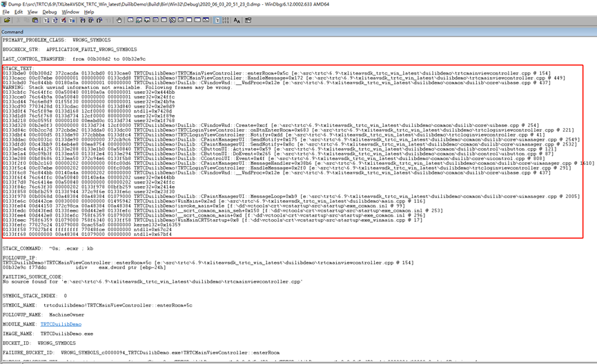Click the Options toolbar icon
The width and height of the screenshot is (597, 364).
pyautogui.click(x=248, y=20)
